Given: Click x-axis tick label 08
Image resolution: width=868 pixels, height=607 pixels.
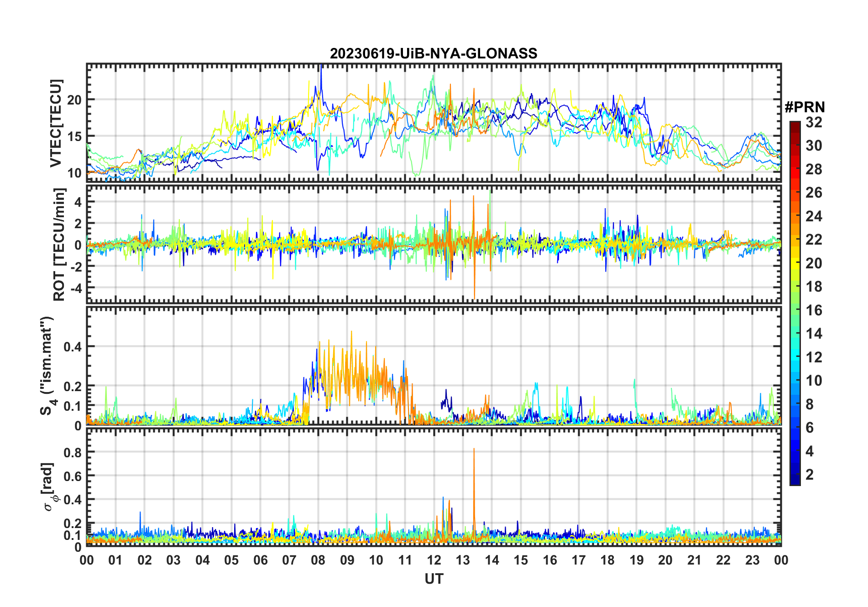Looking at the screenshot, I should coord(318,560).
